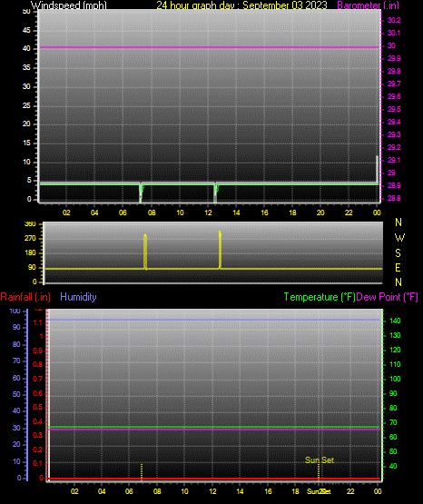Click the Humidity legend label
The image size is (423, 504).
click(78, 297)
